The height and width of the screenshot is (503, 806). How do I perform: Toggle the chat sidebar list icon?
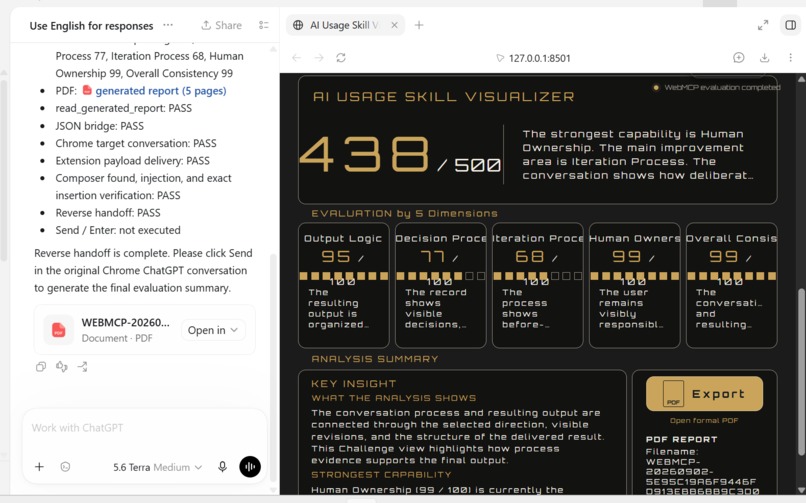point(264,25)
